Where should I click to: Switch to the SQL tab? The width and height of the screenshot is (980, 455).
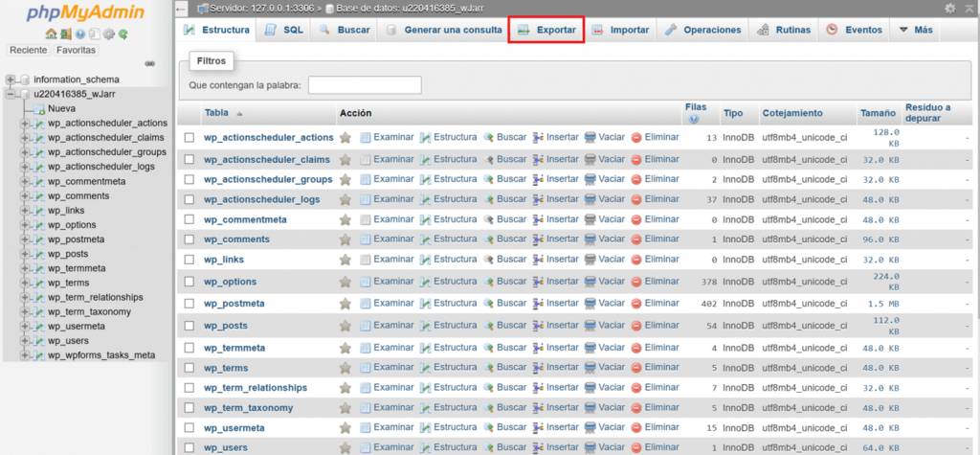tap(283, 30)
